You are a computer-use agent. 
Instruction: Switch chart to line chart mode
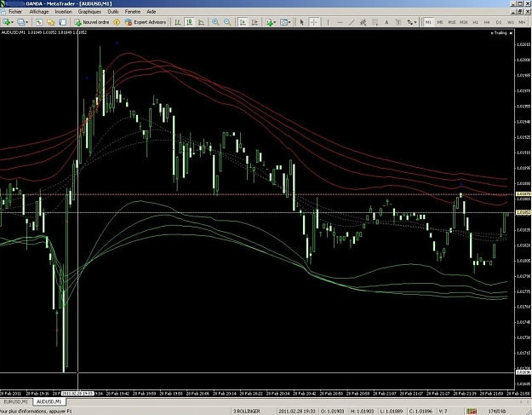[201, 22]
